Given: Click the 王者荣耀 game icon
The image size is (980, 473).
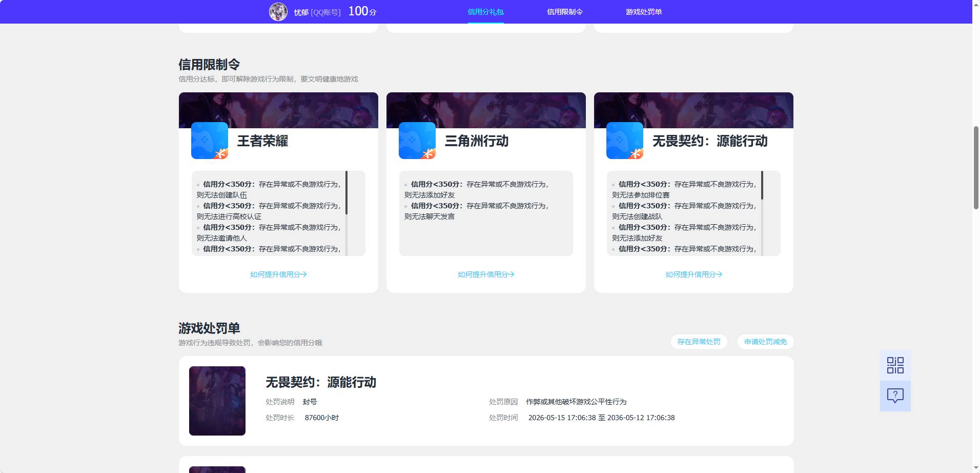Looking at the screenshot, I should 210,141.
